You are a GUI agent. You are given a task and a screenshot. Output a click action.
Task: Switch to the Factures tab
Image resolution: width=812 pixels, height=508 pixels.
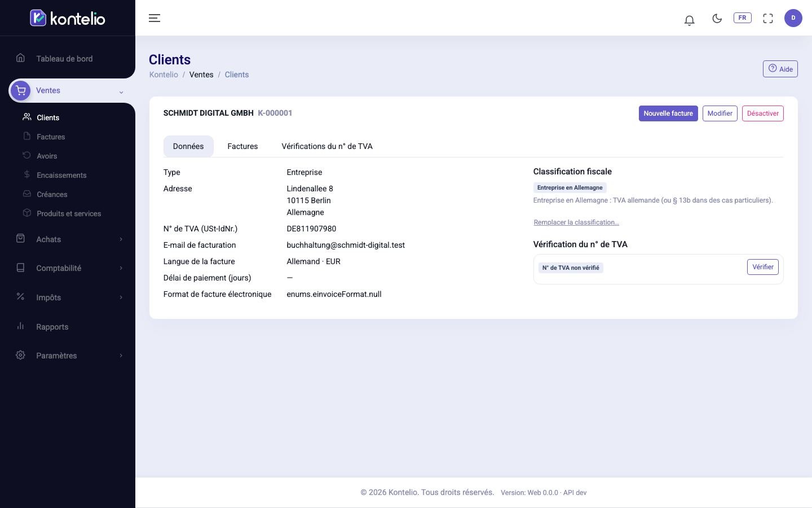pyautogui.click(x=242, y=146)
